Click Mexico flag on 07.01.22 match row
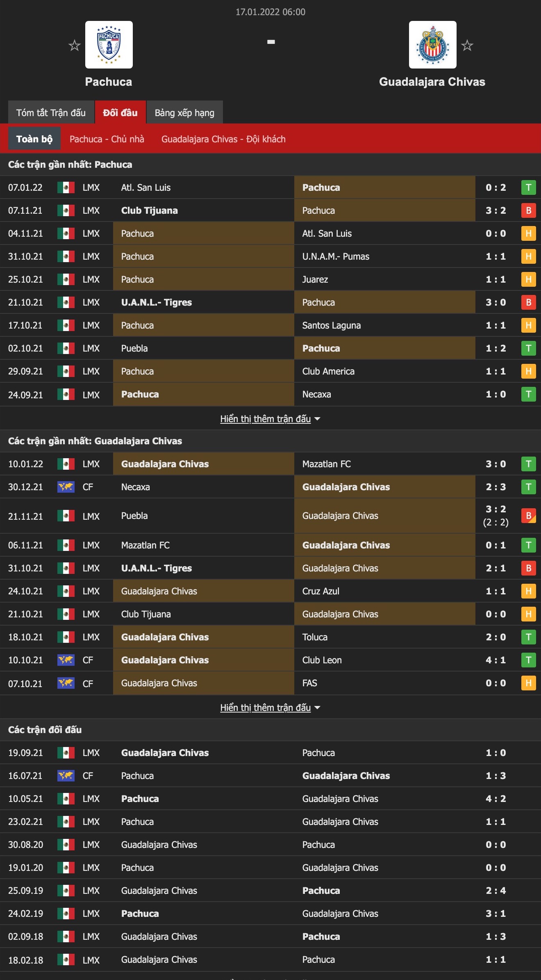The width and height of the screenshot is (541, 980). point(66,187)
